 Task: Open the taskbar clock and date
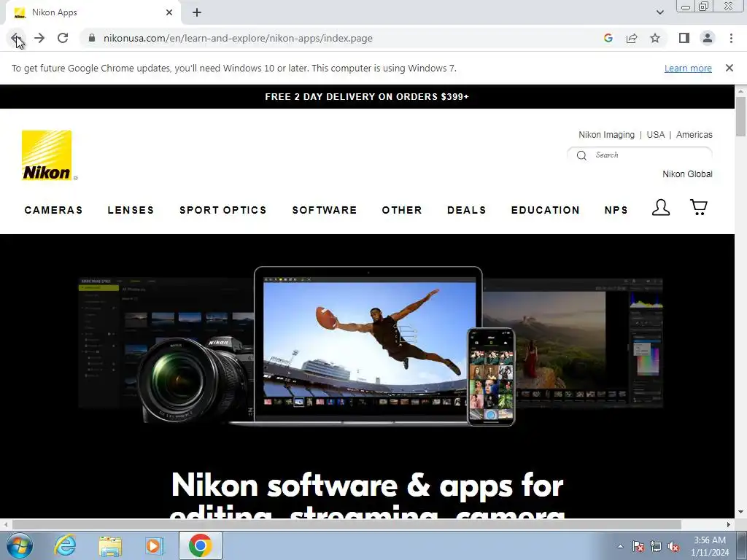709,546
